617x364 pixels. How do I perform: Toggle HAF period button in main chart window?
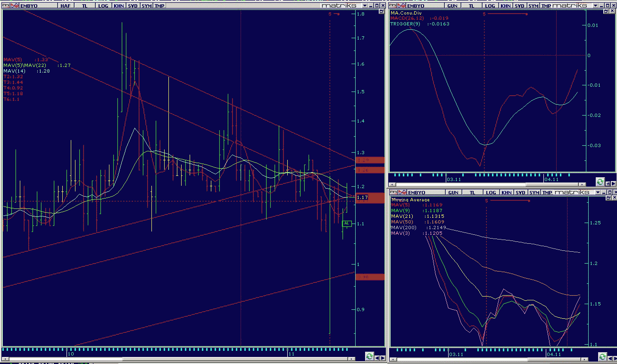pos(67,6)
